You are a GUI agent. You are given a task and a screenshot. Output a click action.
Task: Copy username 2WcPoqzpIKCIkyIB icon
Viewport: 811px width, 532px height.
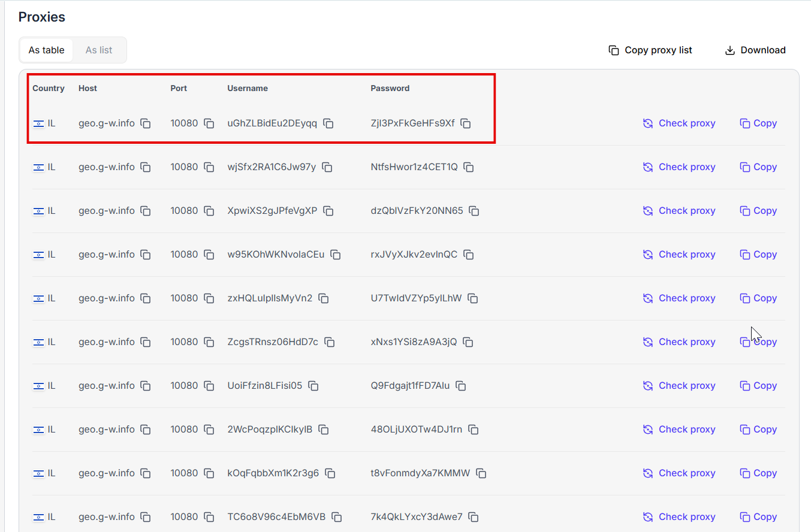[324, 430]
